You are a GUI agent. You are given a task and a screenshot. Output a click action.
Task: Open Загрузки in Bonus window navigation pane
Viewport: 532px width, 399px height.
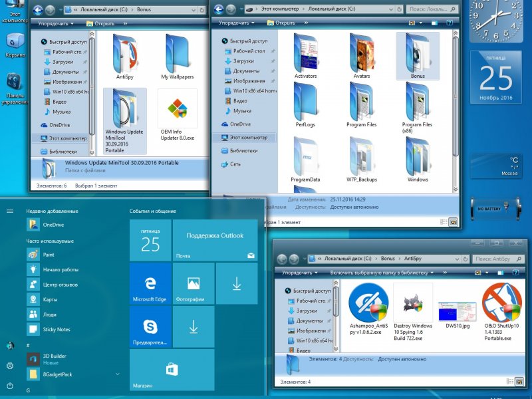pyautogui.click(x=63, y=62)
